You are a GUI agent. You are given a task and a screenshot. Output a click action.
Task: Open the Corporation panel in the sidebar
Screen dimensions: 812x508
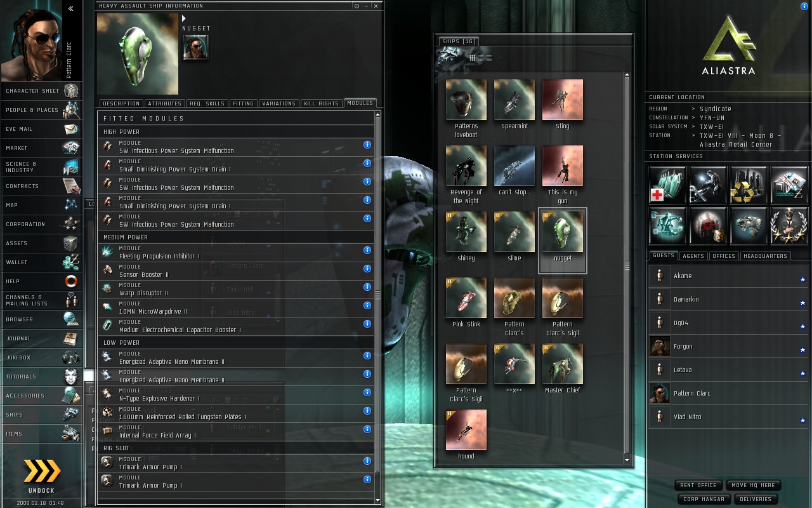[41, 224]
